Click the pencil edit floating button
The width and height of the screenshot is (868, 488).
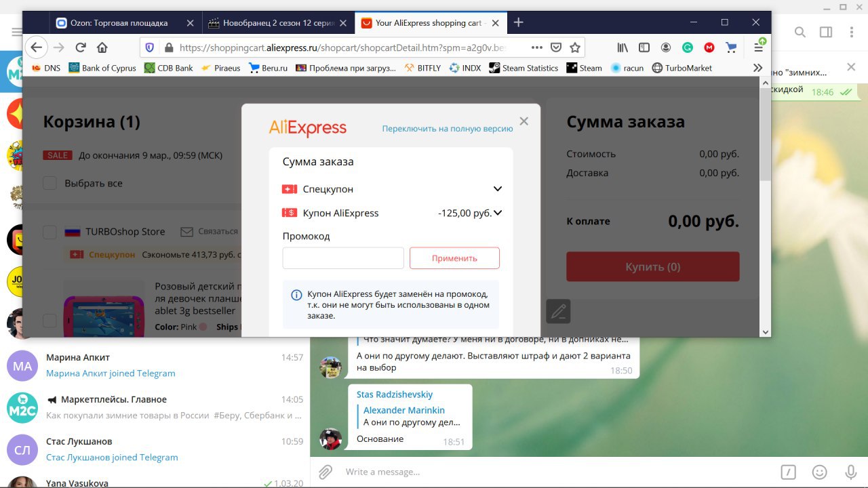(558, 311)
